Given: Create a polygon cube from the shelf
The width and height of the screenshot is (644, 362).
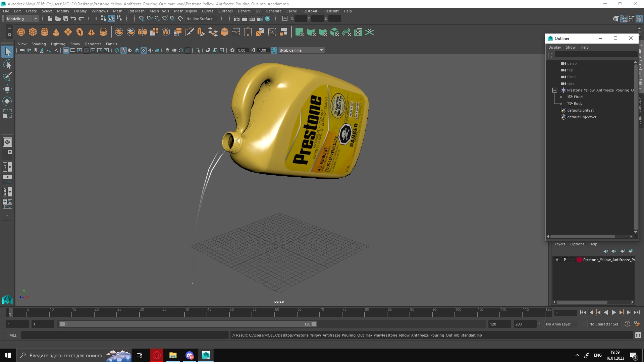Looking at the screenshot, I should pyautogui.click(x=33, y=32).
